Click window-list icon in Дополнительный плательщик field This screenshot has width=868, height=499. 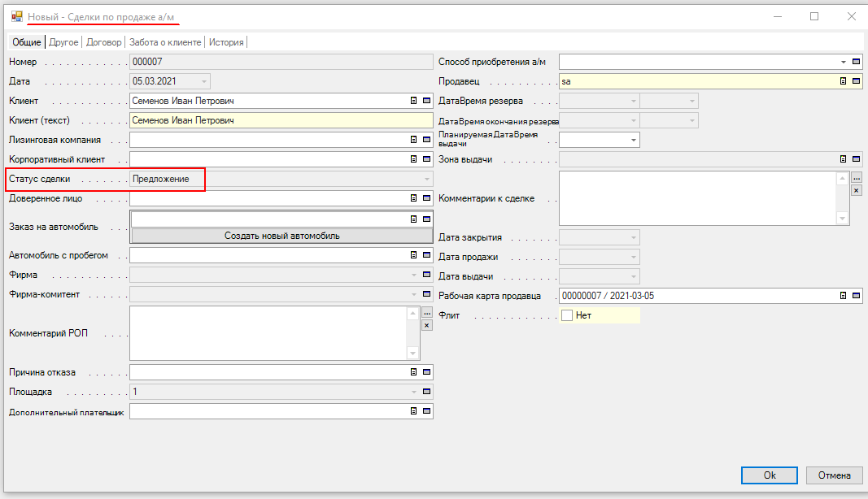[x=426, y=411]
